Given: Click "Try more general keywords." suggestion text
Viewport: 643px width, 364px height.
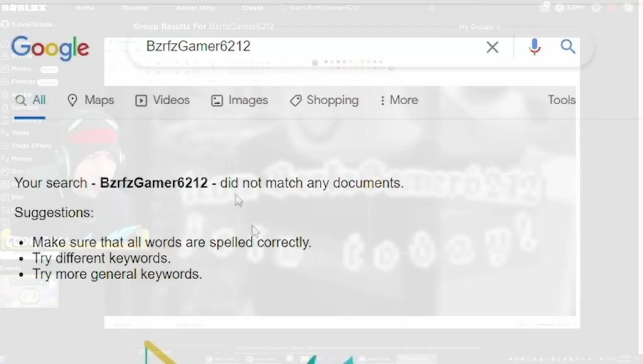Looking at the screenshot, I should click(117, 274).
